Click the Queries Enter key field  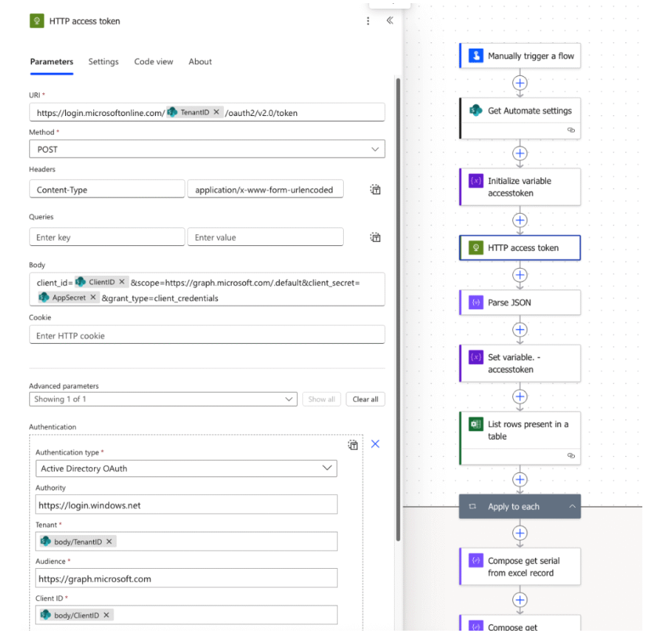pyautogui.click(x=107, y=237)
